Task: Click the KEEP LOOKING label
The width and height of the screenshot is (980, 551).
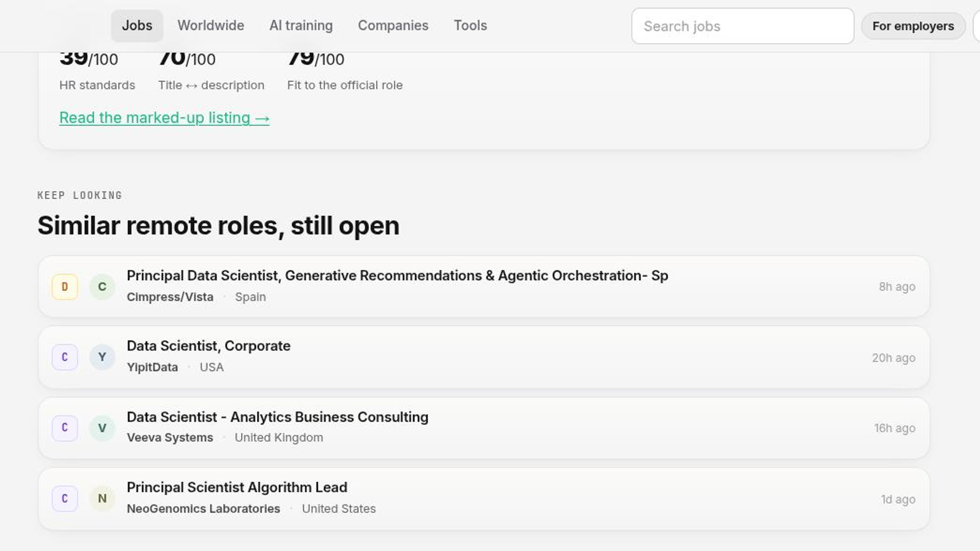Action: (x=80, y=196)
